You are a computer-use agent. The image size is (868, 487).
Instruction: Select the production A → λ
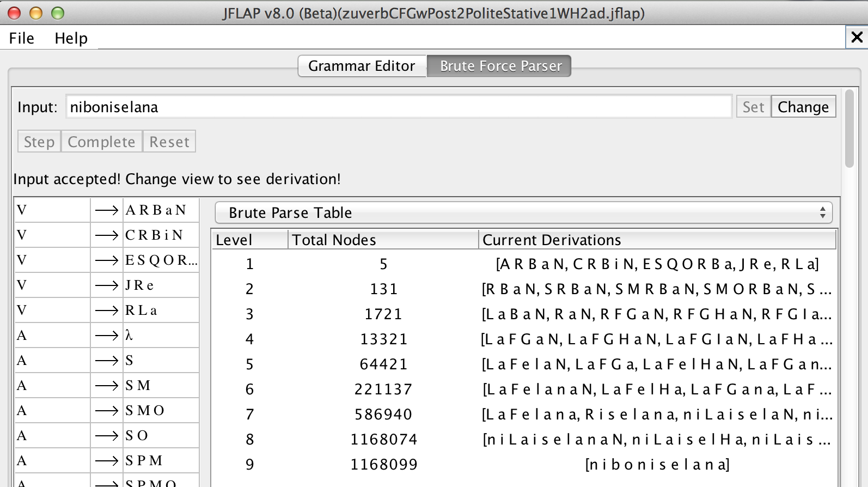coord(107,335)
